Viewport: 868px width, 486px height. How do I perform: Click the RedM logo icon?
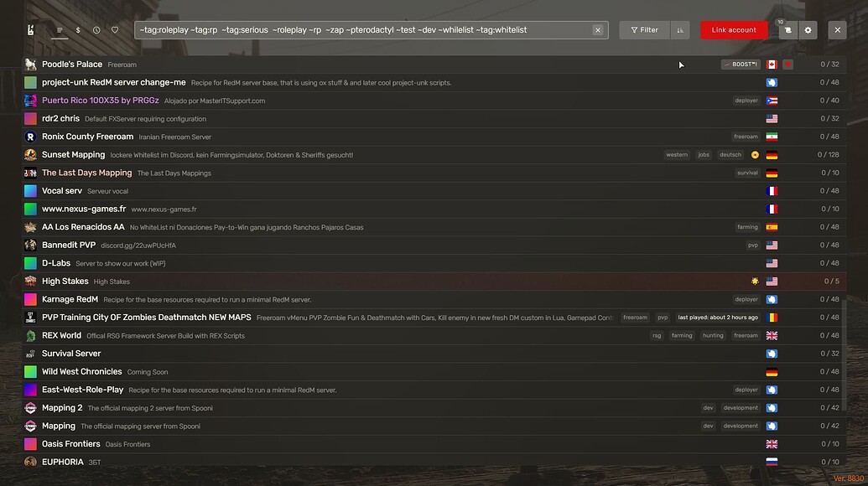[x=30, y=30]
